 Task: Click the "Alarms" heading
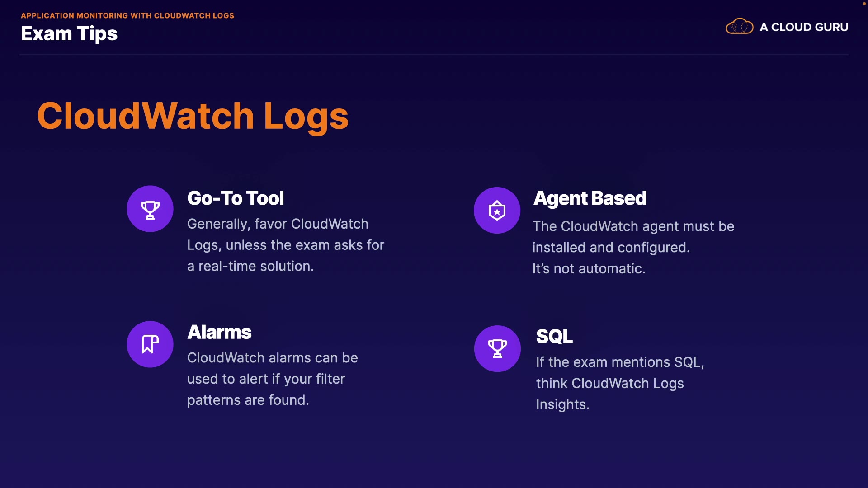tap(219, 333)
